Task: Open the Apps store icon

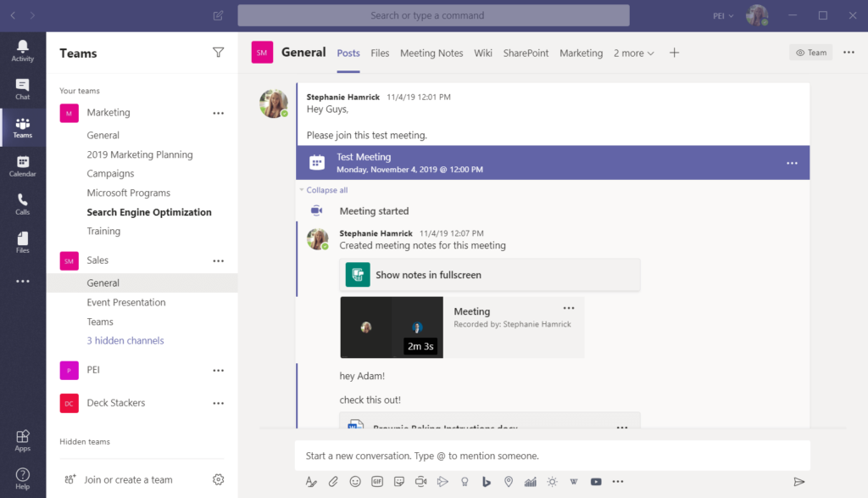Action: pyautogui.click(x=23, y=441)
